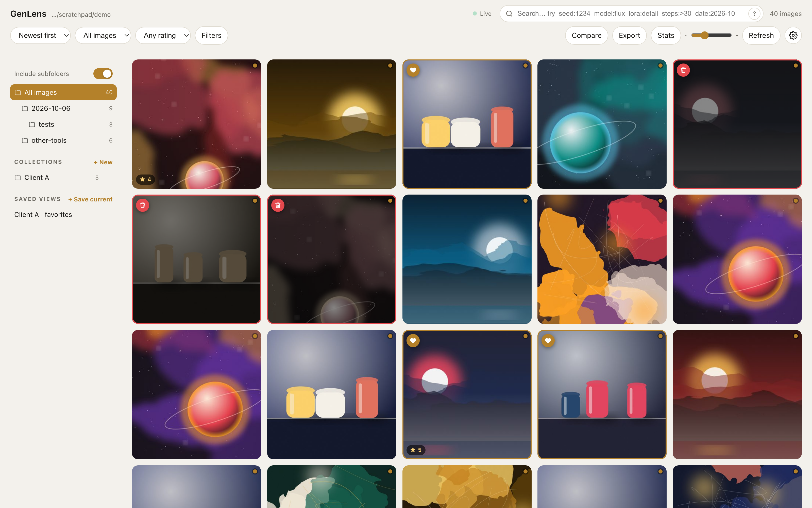Click the heart badge on the red jars image

tap(548, 341)
